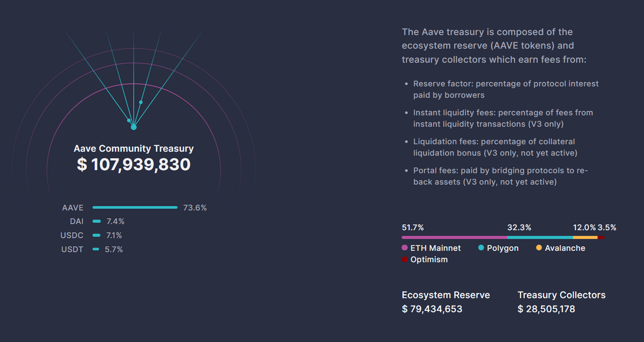Click the 7.1% USDC percentage
Screen dimensions: 644x342
(x=114, y=235)
